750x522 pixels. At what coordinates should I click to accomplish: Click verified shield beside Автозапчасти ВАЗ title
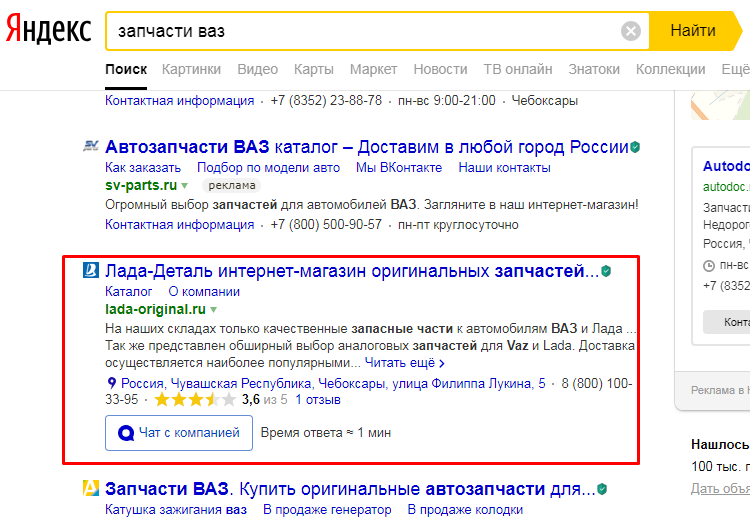635,147
